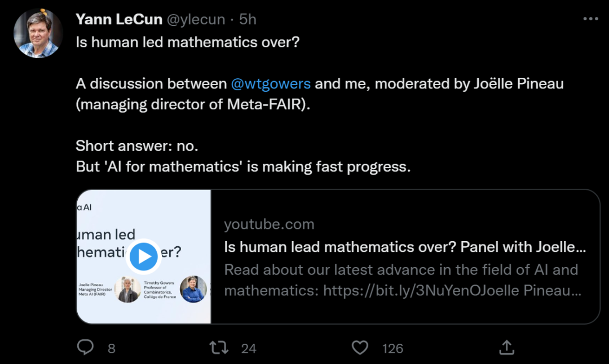Click the retweet count showing 24
This screenshot has height=364, width=609.
point(249,349)
